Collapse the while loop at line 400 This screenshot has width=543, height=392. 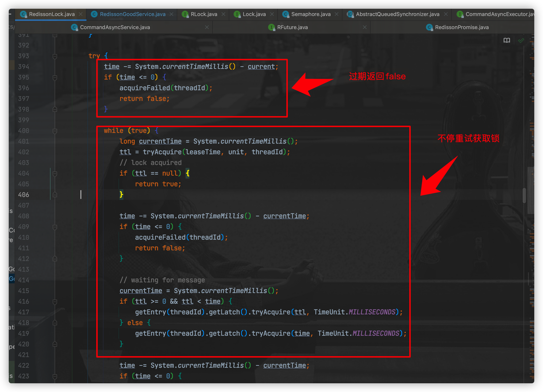point(55,131)
